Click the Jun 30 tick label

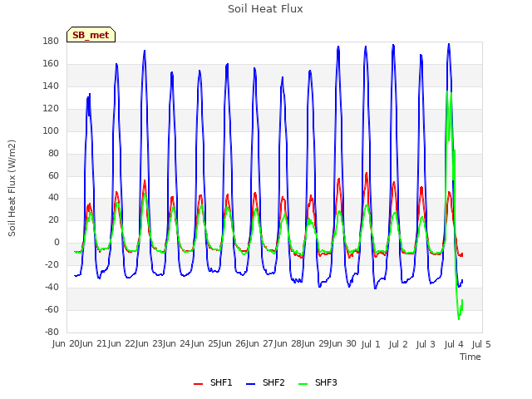tap(342, 344)
